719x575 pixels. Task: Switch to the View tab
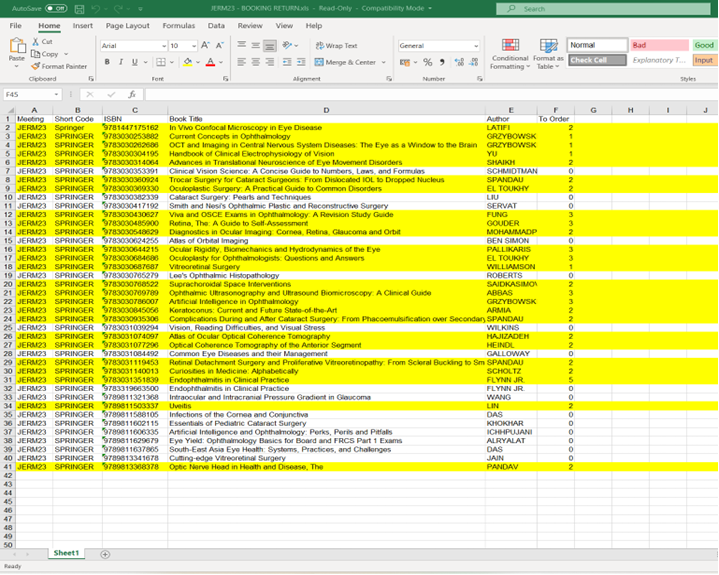(284, 26)
